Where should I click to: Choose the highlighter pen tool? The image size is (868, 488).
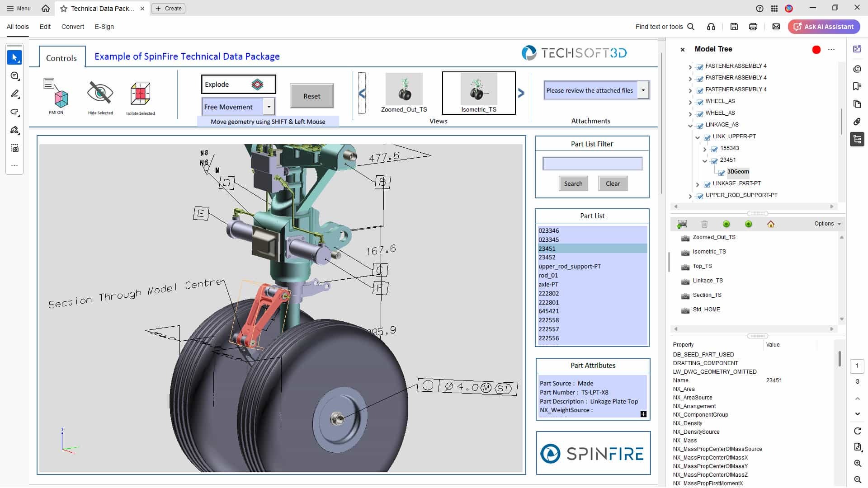coord(14,94)
